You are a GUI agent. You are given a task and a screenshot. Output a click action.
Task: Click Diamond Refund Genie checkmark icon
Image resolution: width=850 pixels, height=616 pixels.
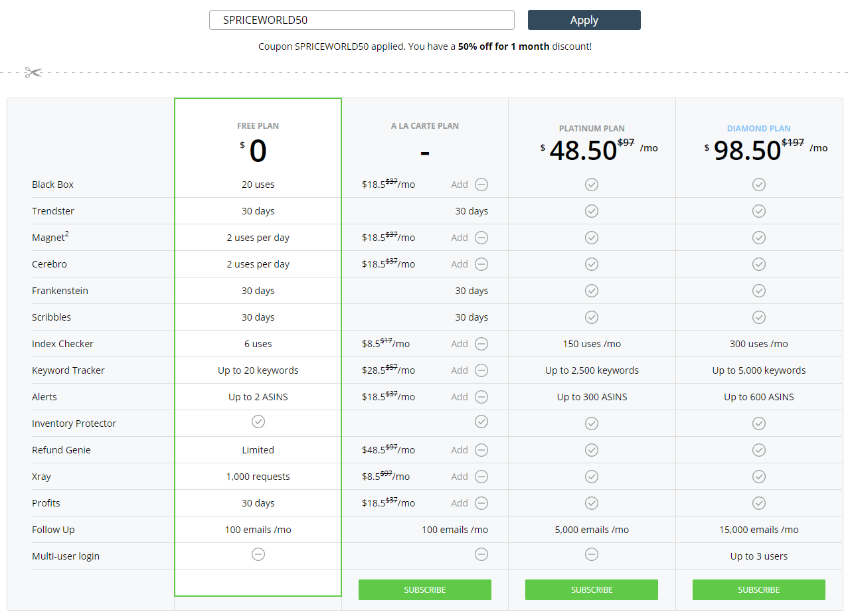tap(759, 450)
